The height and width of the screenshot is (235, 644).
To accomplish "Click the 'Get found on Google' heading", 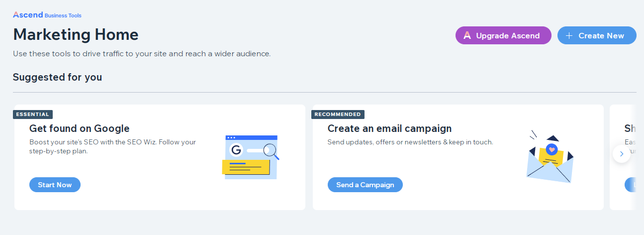I will 80,128.
